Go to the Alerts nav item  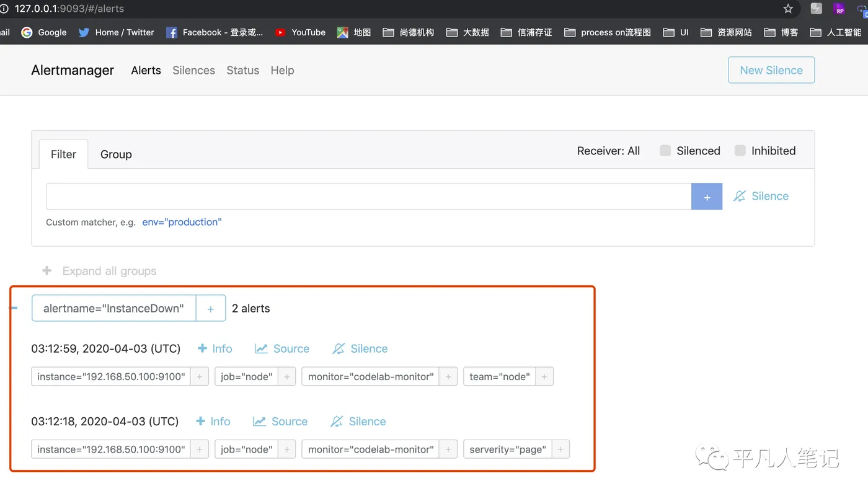point(146,70)
